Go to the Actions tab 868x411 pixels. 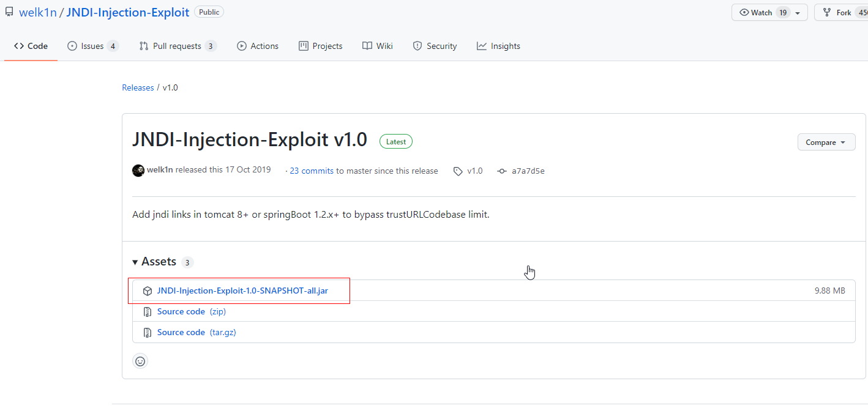coord(258,46)
